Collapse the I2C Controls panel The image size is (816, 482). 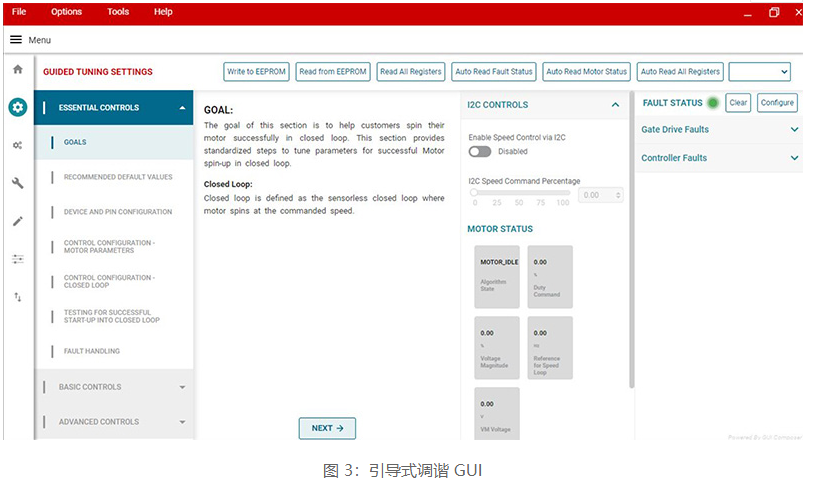coord(615,105)
